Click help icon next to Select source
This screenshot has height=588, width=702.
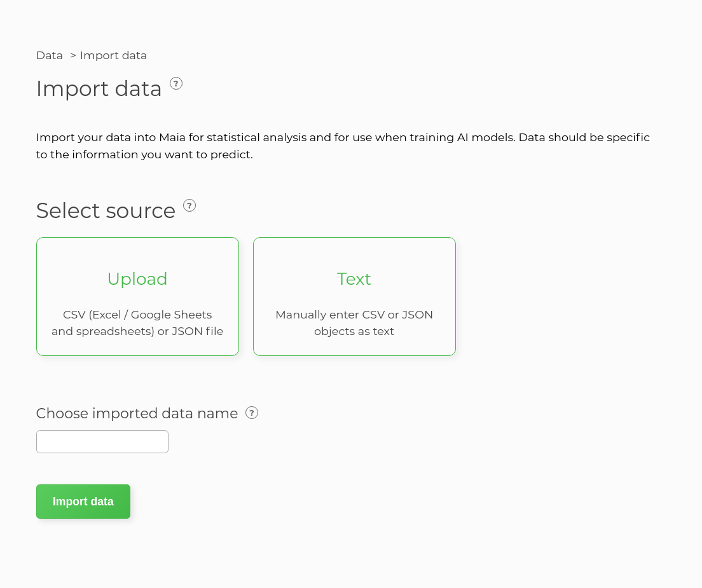(189, 205)
